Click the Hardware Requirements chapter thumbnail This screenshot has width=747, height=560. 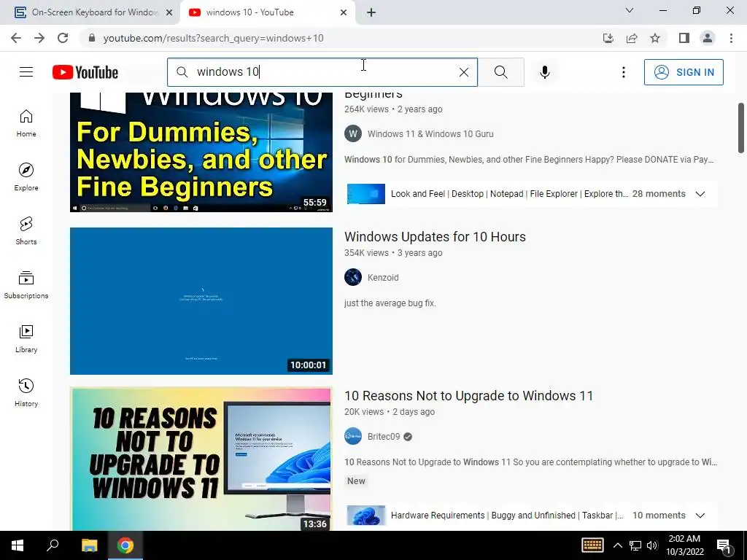(366, 516)
